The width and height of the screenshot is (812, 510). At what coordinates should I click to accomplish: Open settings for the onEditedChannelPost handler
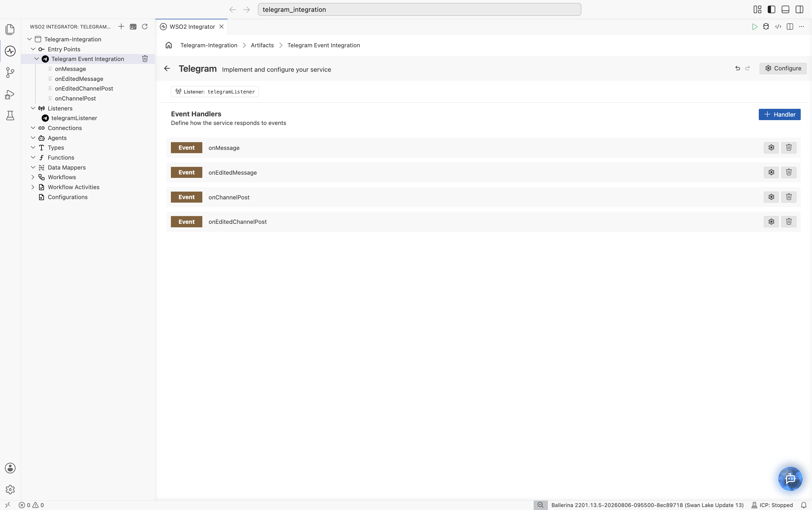pyautogui.click(x=771, y=222)
